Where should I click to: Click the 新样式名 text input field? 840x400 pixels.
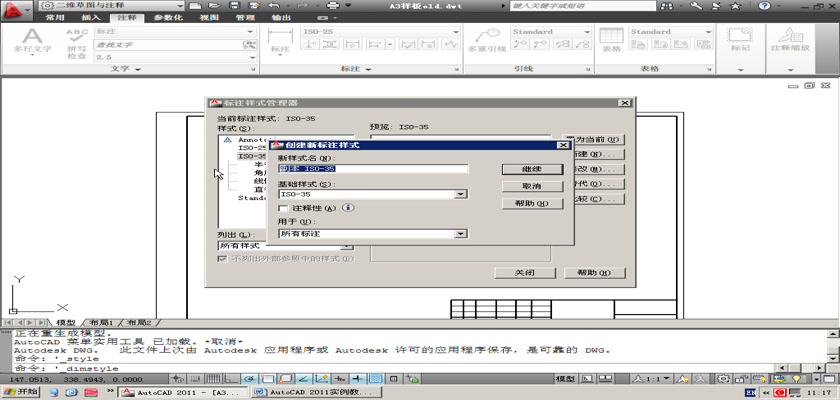click(x=373, y=169)
